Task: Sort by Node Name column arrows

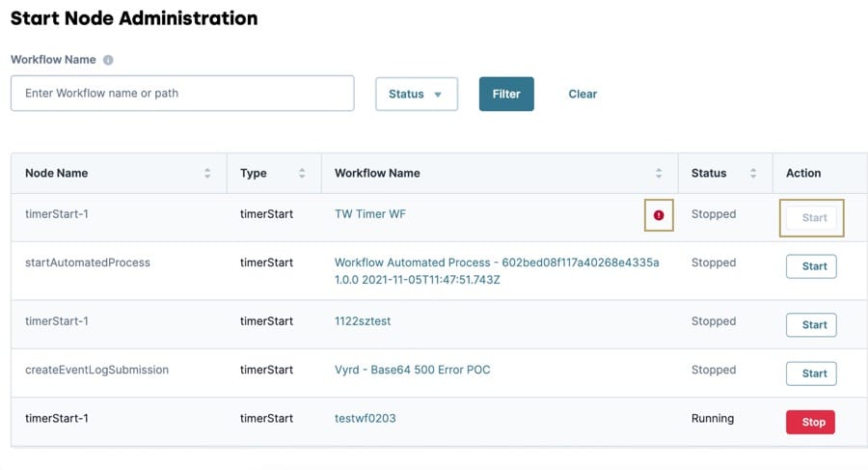Action: pos(207,173)
